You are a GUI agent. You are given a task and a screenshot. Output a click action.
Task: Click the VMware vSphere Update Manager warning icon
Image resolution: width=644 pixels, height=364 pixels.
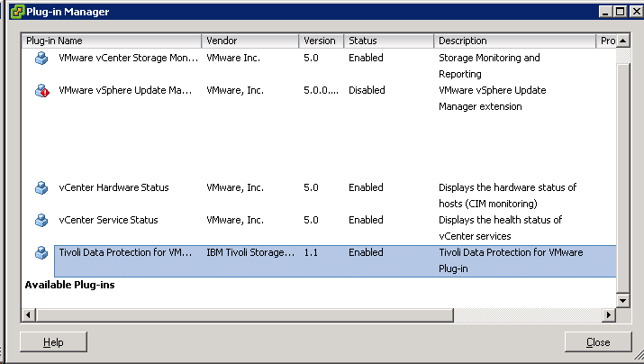[41, 91]
